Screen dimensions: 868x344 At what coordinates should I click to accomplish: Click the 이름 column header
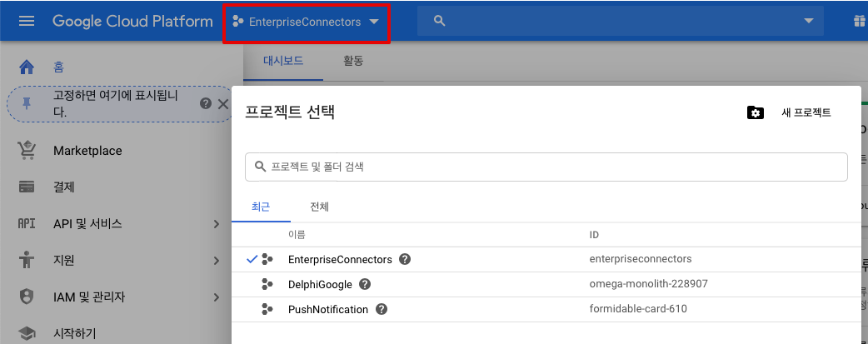(x=297, y=235)
